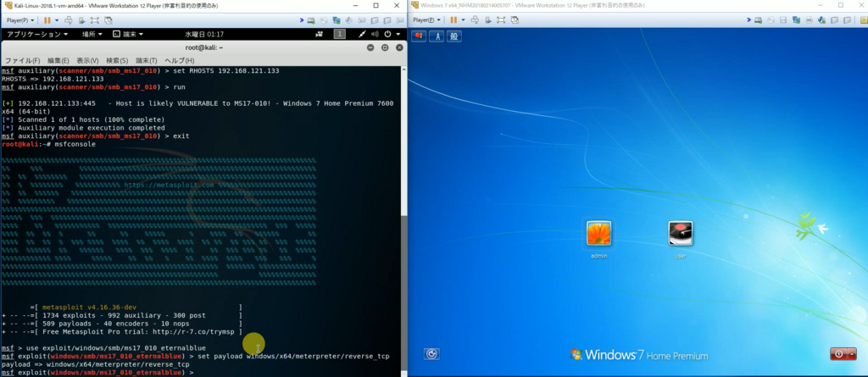Open Ease of Access on Windows 7 login screen
The height and width of the screenshot is (377, 868).
click(x=431, y=353)
